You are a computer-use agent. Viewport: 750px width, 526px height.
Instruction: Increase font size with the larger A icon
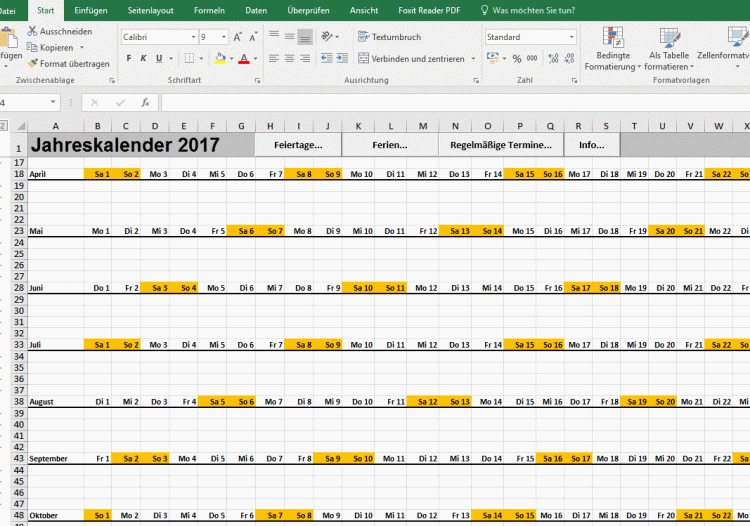(x=237, y=37)
